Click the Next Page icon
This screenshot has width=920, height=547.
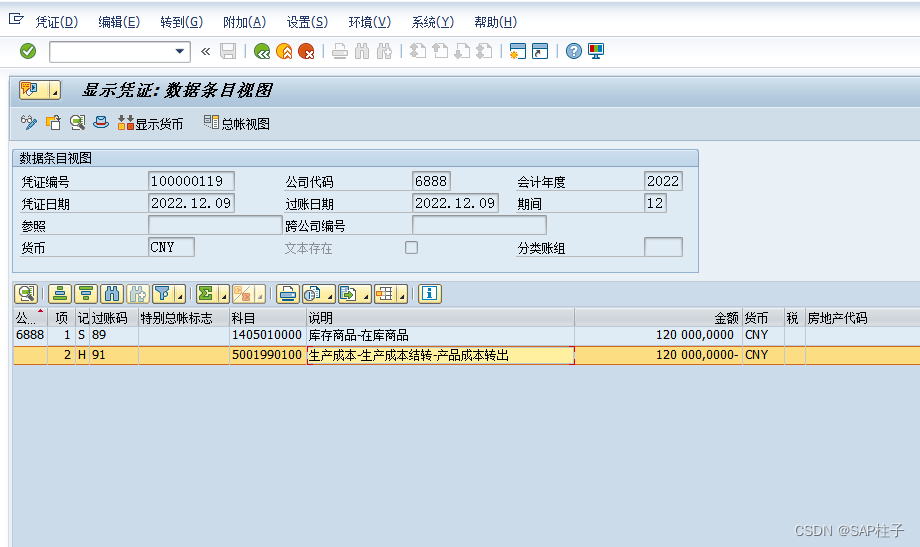[x=462, y=52]
